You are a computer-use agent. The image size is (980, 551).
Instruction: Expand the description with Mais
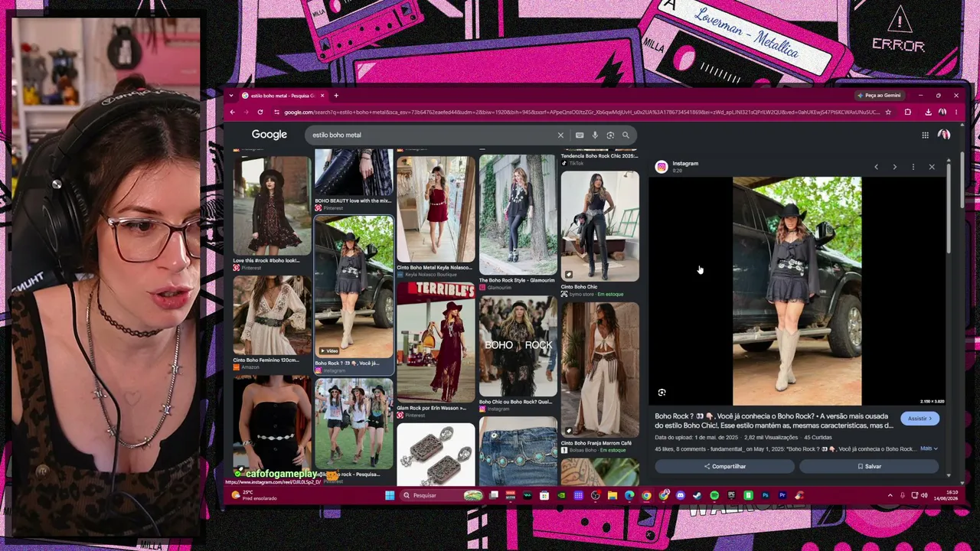click(929, 448)
